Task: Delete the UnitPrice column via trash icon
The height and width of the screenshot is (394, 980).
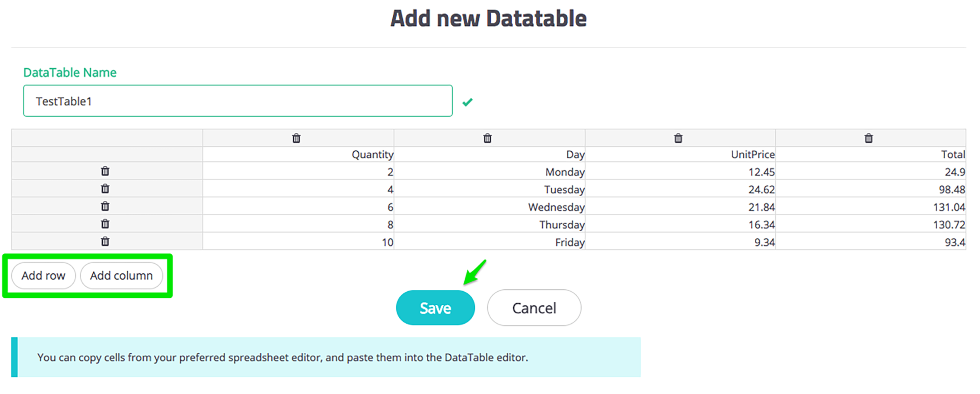Action: [678, 138]
